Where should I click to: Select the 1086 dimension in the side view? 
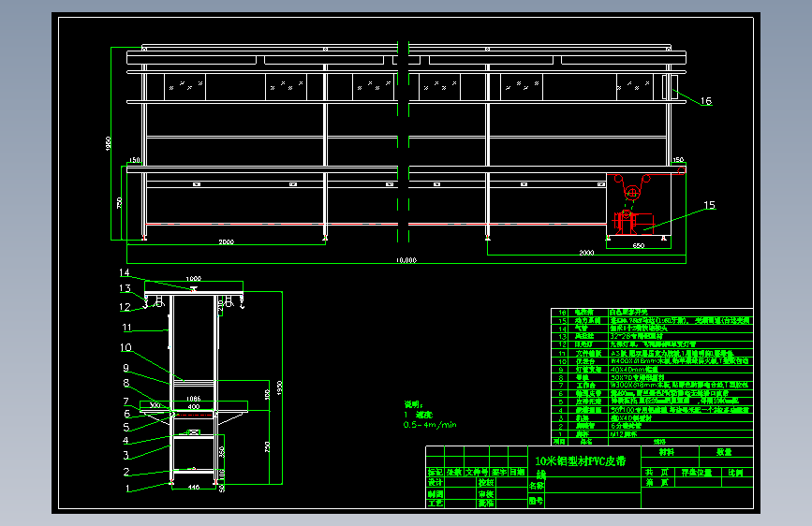(193, 399)
